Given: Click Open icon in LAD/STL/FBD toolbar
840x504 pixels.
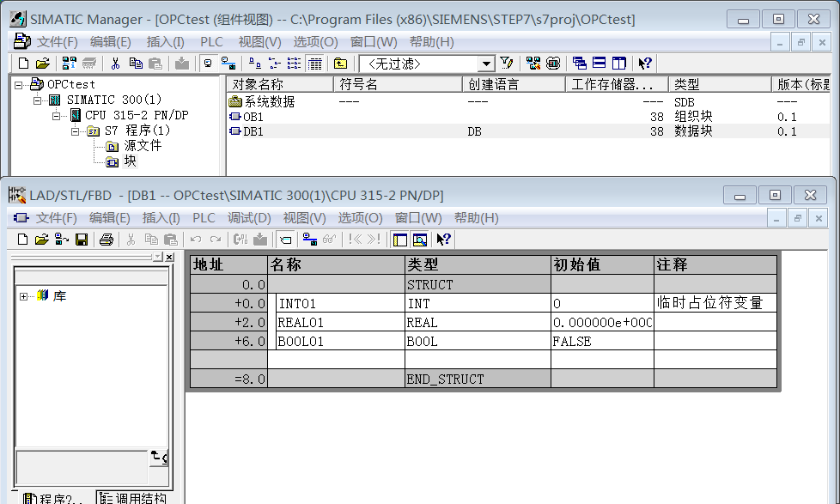Looking at the screenshot, I should (x=42, y=239).
